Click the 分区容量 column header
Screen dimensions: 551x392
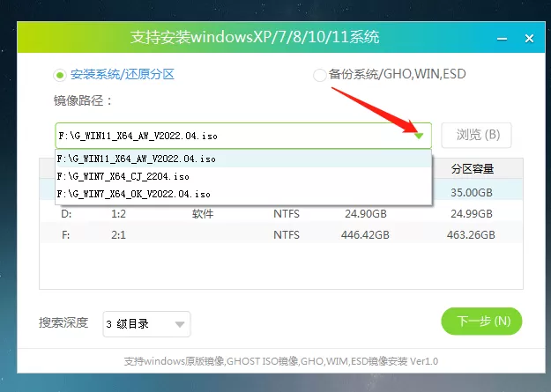473,169
